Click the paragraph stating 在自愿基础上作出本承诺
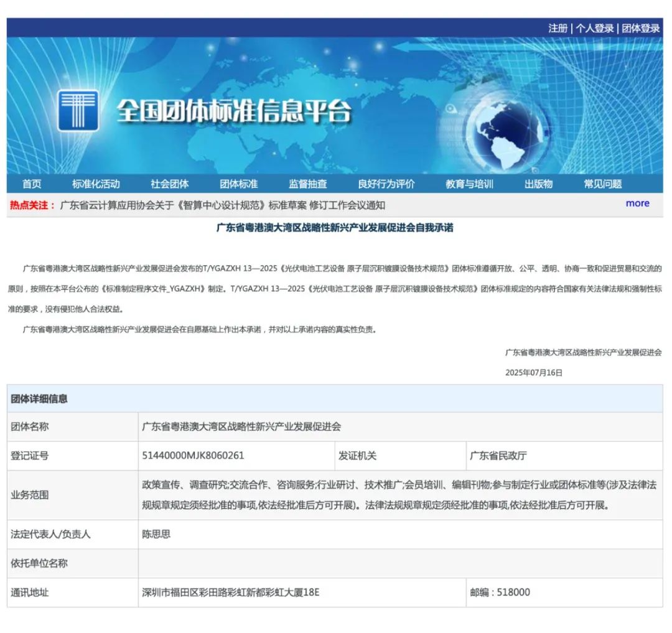 click(200, 330)
